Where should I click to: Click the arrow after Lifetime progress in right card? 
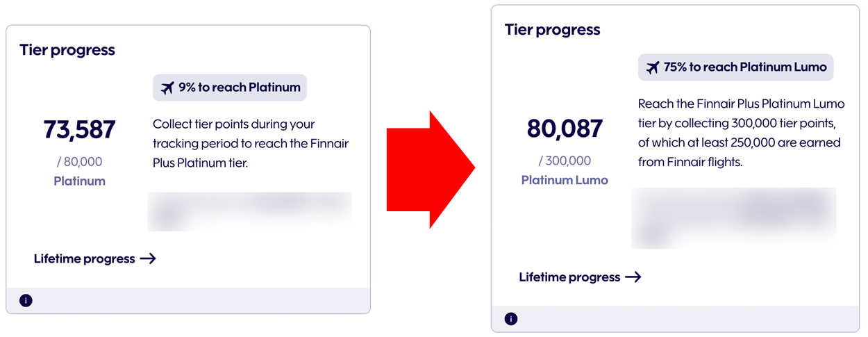(x=633, y=277)
